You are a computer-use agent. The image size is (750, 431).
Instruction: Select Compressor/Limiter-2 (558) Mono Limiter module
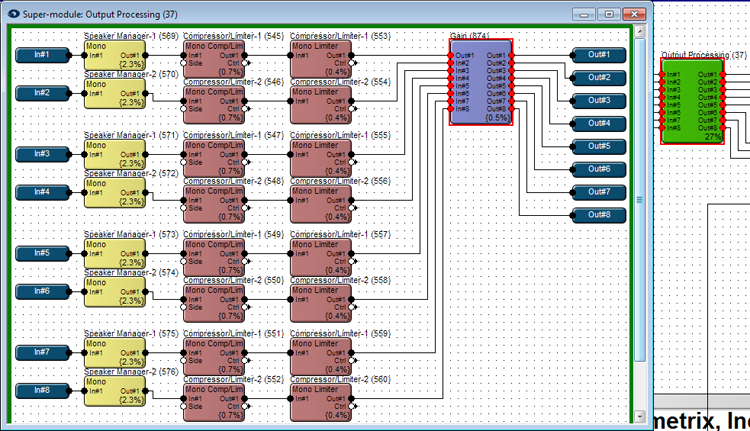321,303
